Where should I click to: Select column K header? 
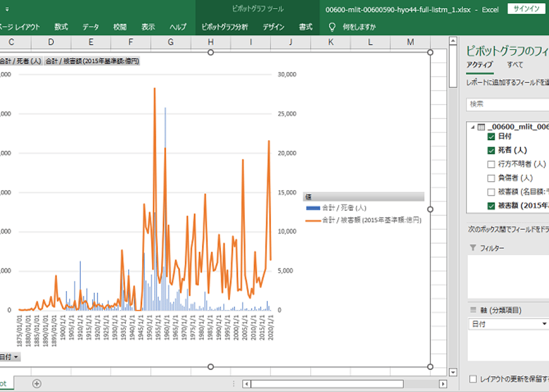click(x=330, y=42)
